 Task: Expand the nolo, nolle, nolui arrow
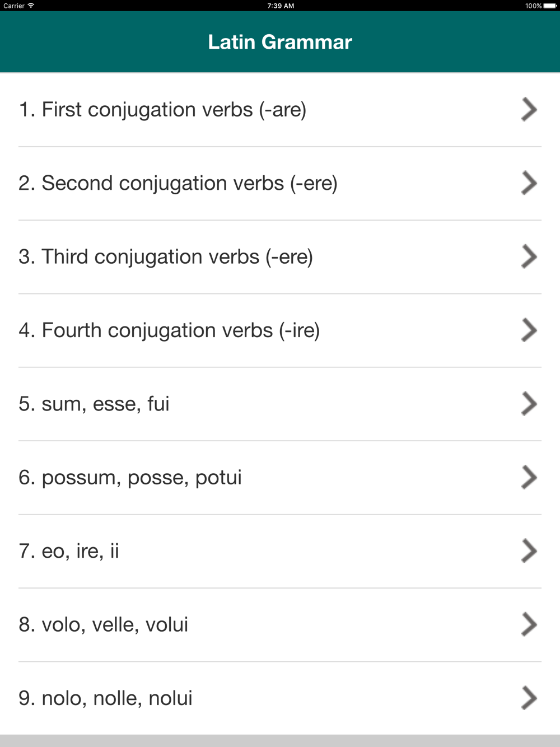(529, 698)
